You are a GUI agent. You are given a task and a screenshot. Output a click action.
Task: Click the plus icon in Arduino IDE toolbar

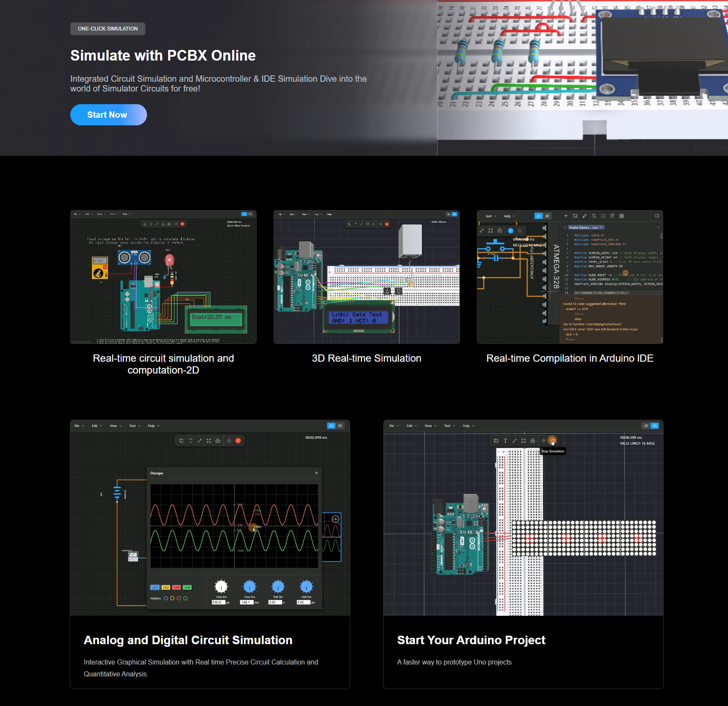pyautogui.click(x=566, y=216)
